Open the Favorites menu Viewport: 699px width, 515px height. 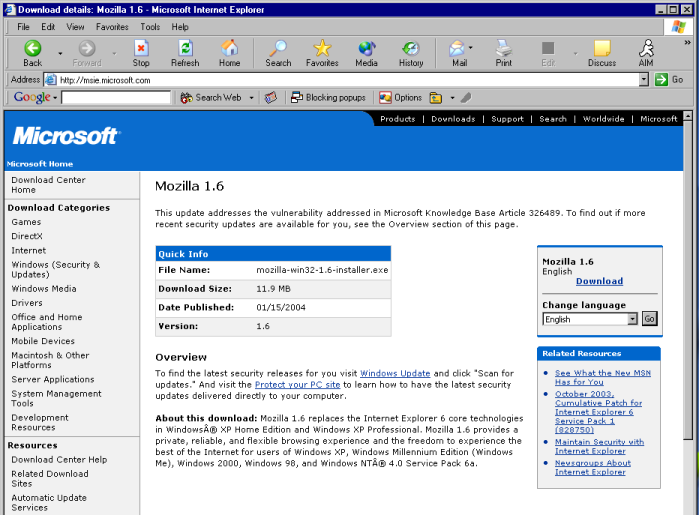[112, 27]
